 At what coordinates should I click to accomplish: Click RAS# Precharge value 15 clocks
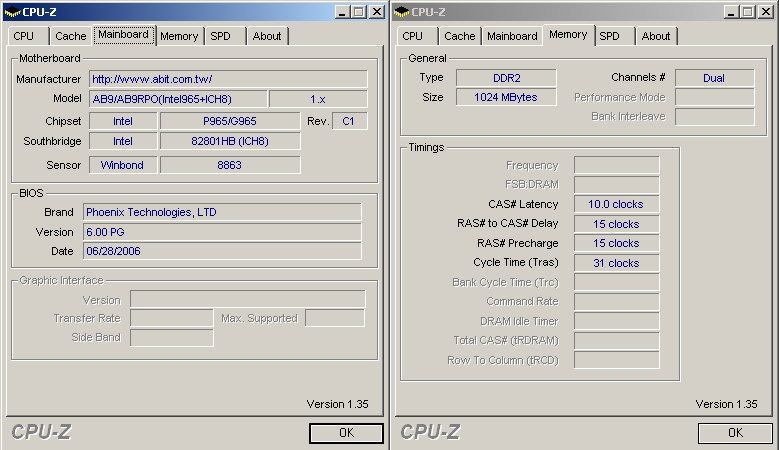(617, 243)
